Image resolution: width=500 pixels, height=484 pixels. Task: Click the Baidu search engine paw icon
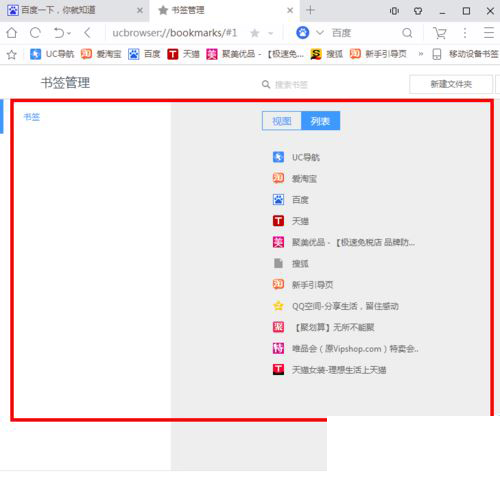point(303,33)
